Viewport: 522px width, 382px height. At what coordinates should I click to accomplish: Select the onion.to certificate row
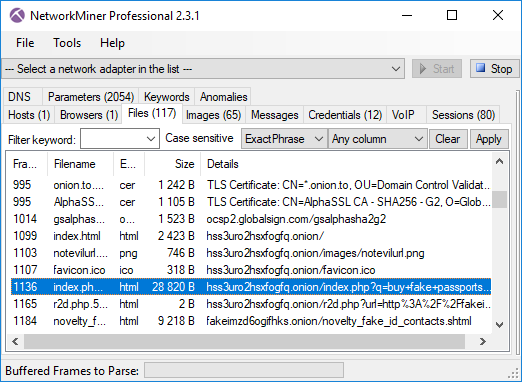coord(251,185)
